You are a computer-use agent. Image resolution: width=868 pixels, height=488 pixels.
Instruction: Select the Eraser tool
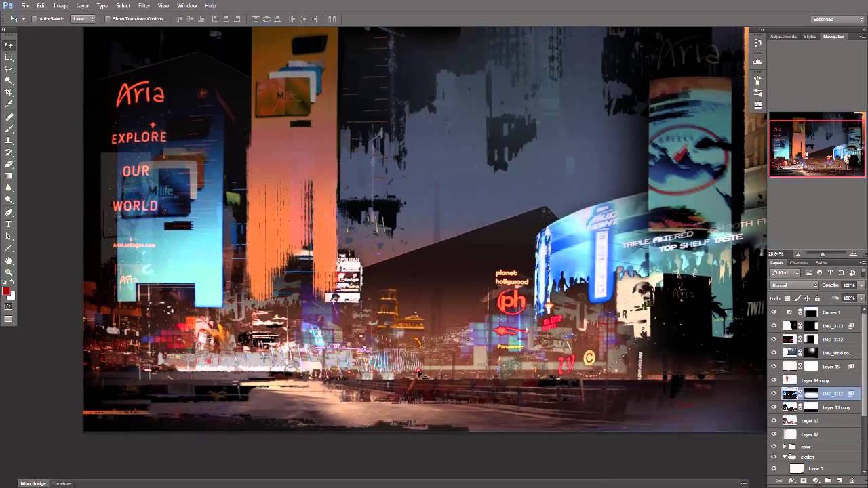point(9,164)
